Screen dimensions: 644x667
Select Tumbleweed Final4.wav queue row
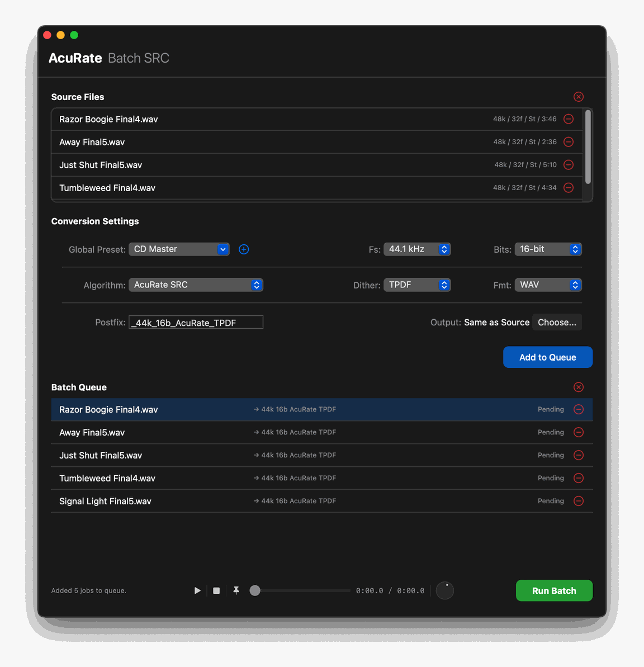click(x=322, y=478)
